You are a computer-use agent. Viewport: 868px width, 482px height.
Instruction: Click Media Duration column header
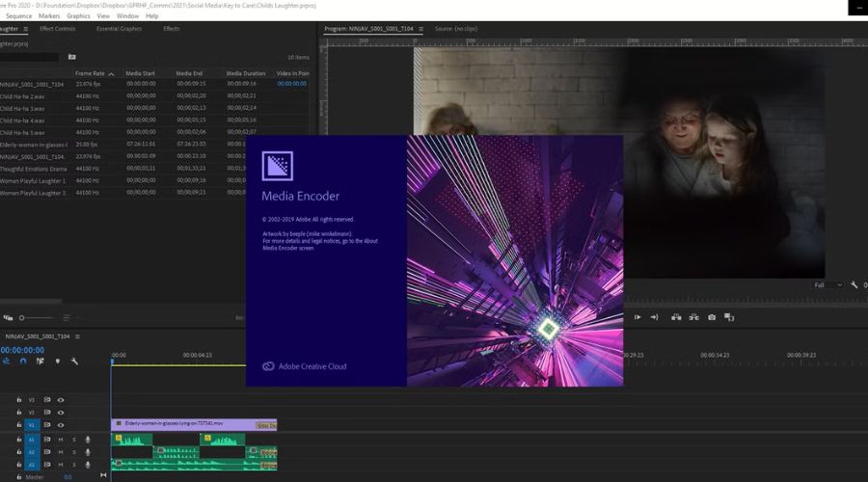[246, 73]
